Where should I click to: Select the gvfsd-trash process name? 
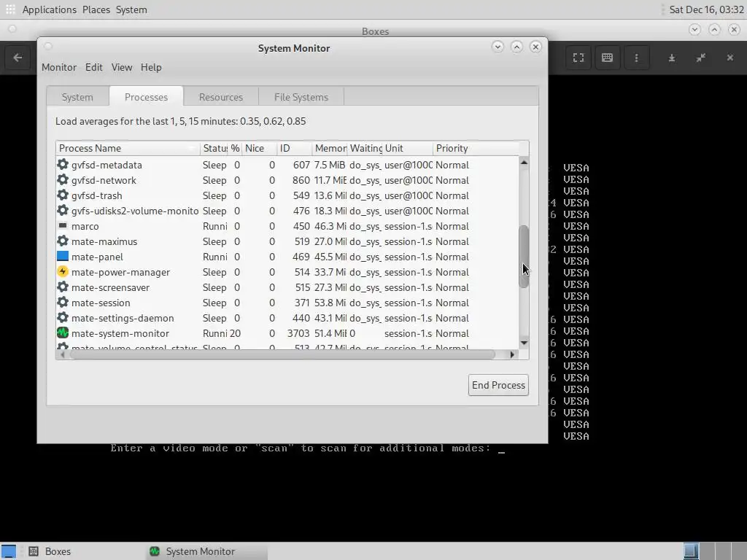point(97,195)
